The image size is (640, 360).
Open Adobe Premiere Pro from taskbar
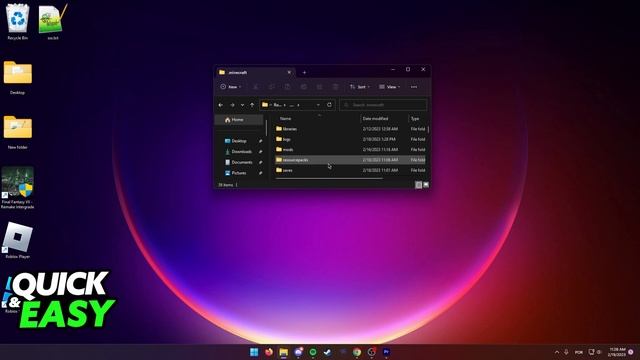click(x=386, y=352)
